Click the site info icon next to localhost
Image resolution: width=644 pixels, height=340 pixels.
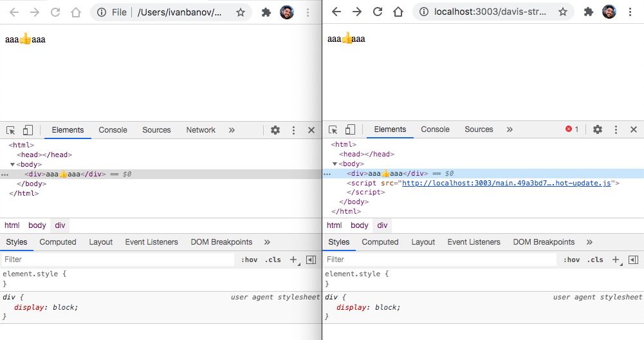click(424, 12)
